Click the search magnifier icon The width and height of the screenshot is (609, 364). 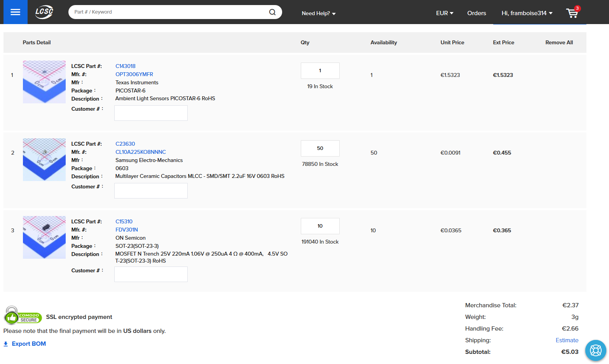[x=272, y=12]
